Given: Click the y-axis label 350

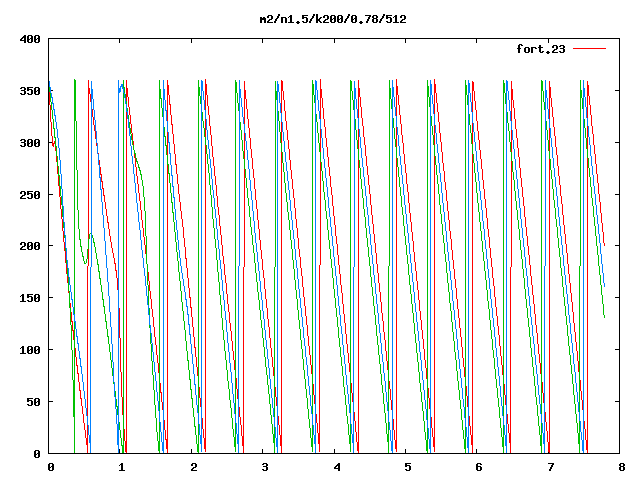Looking at the screenshot, I should point(30,91).
